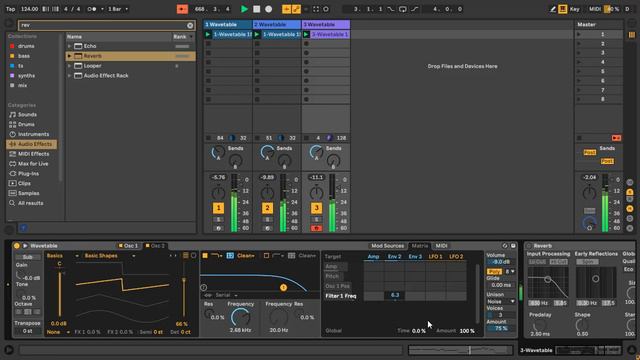Select Filter 1 Freq matrix row
This screenshot has width=640, height=360.
click(341, 296)
